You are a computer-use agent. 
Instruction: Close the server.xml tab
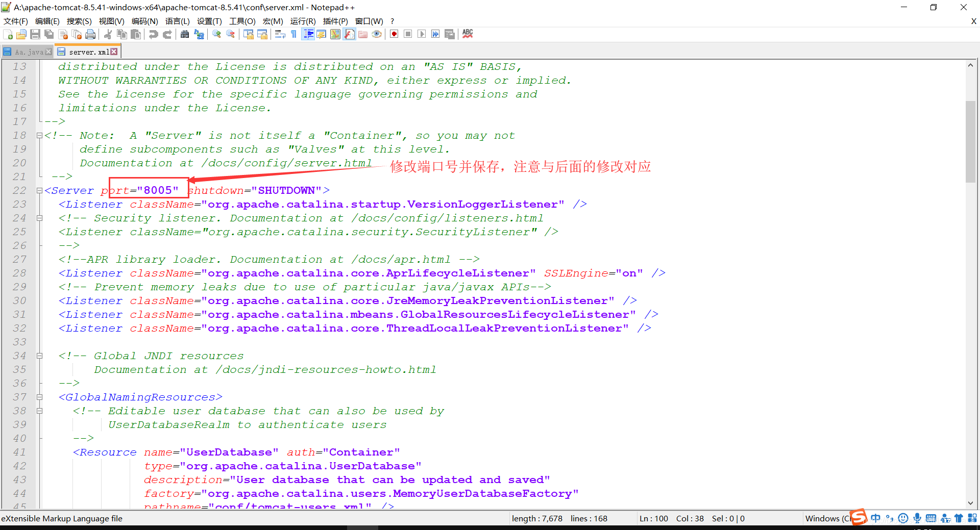tap(114, 52)
